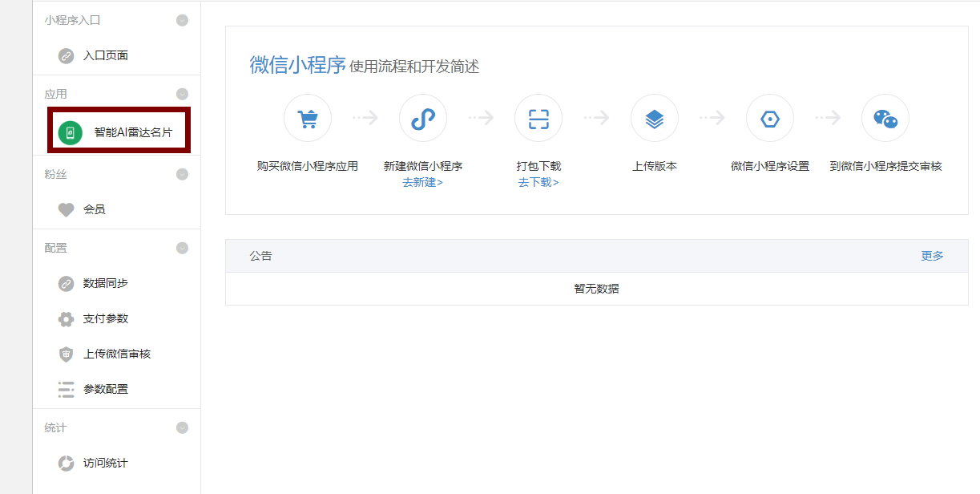Click the gear icon for 支付参数

pyautogui.click(x=67, y=319)
